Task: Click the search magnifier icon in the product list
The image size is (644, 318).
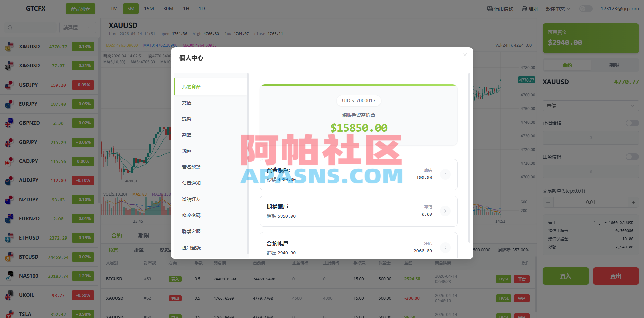Action: (10, 28)
